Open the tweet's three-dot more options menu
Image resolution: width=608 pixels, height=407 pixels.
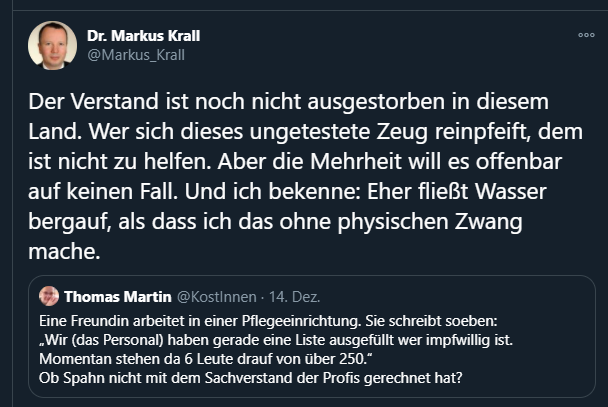[x=586, y=35]
